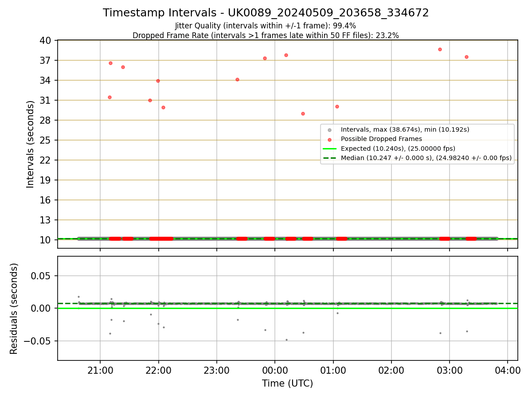Click the first gray residual point near 0.017 seconds
Viewport: 532px width, 399px height.
[78, 297]
